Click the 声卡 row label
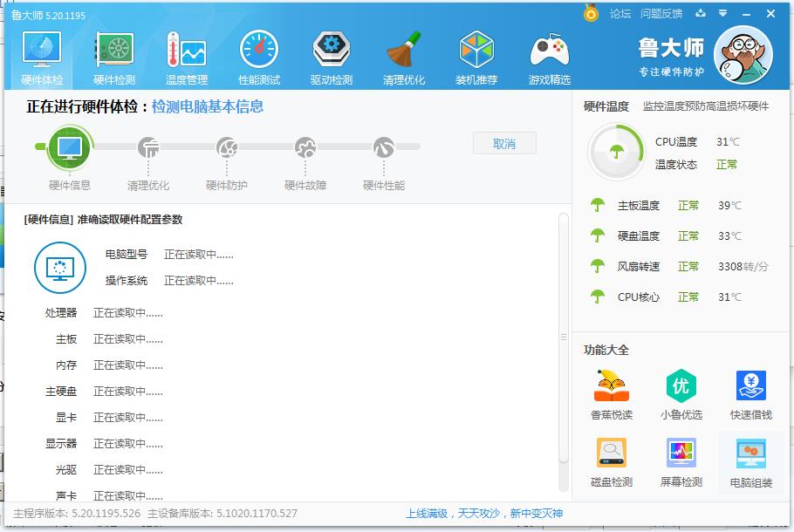 pos(66,495)
